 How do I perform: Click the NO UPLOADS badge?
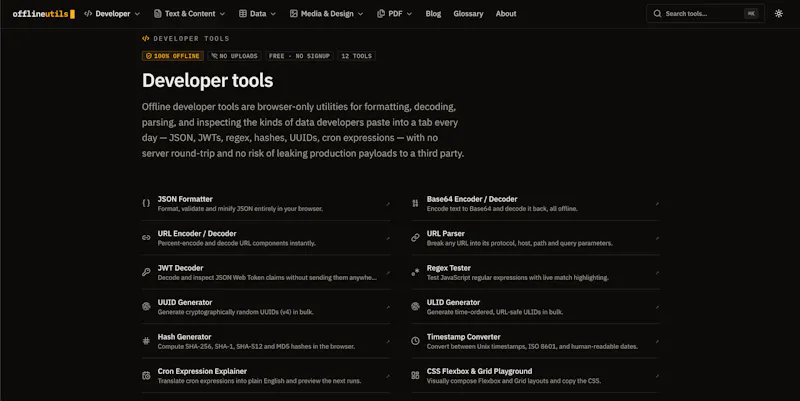(x=235, y=56)
